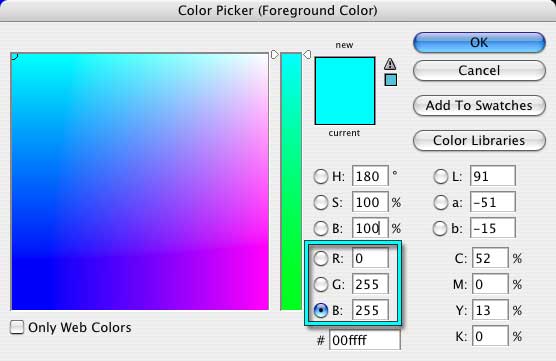Click inside the large color field gradient
Image resolution: width=556 pixels, height=361 pixels.
click(x=140, y=181)
